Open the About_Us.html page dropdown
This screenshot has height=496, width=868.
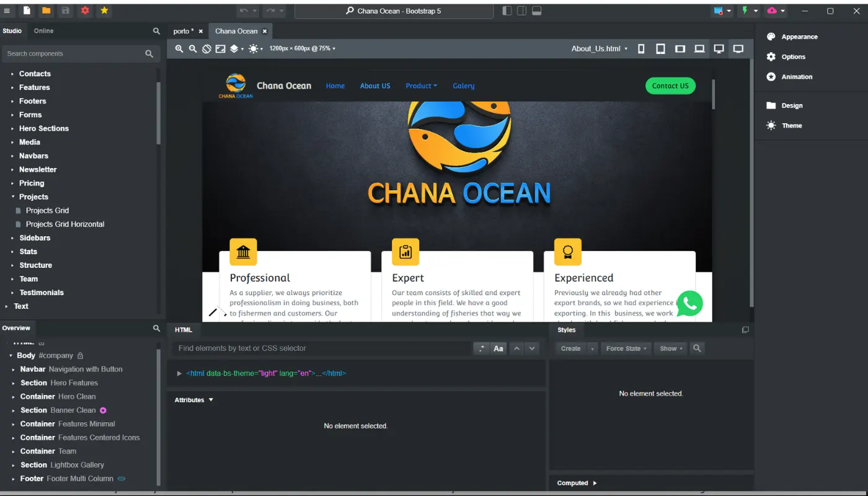click(x=599, y=48)
